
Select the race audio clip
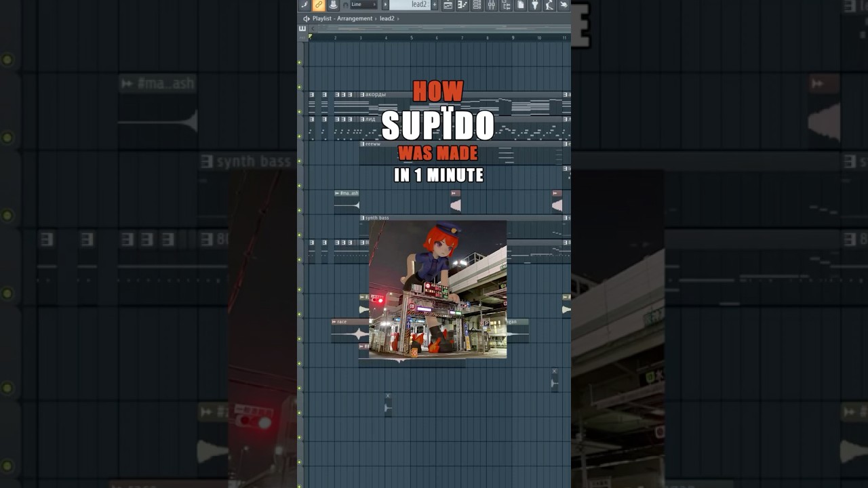tap(350, 331)
